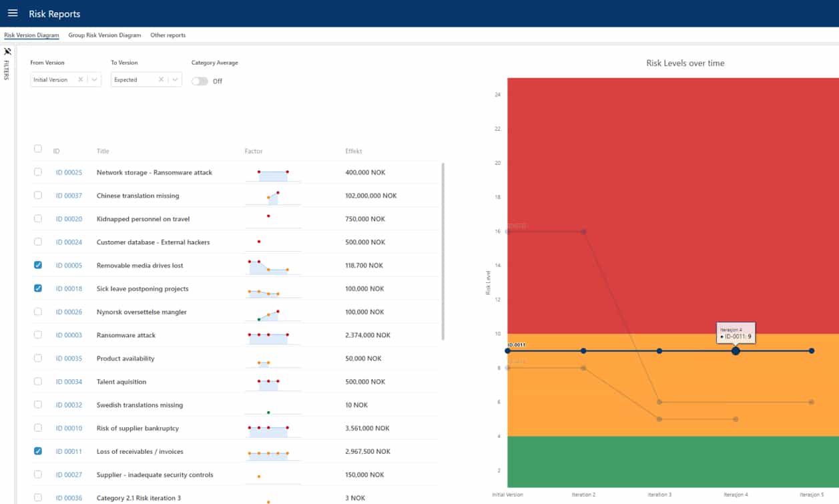Clear the To Version Expected value

pos(161,79)
